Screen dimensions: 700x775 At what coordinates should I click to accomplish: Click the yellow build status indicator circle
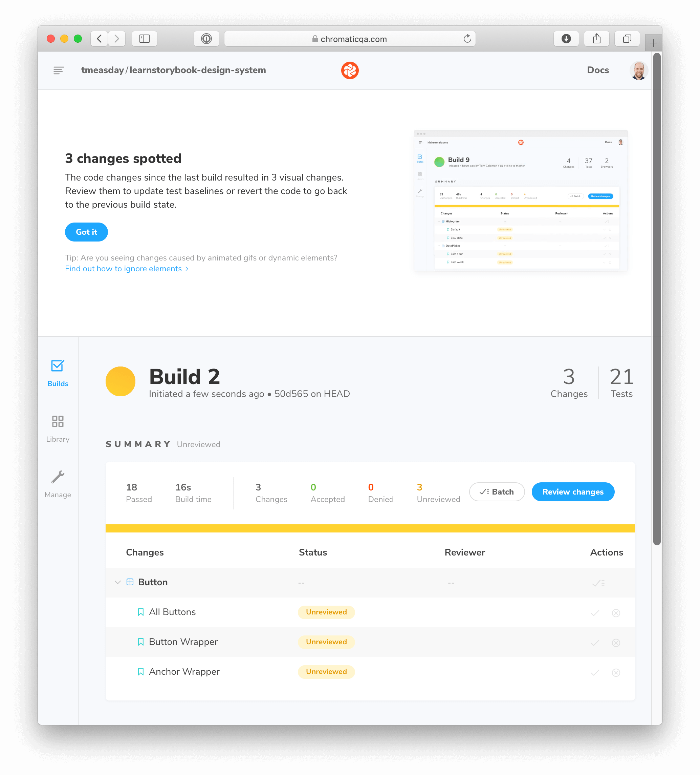click(x=122, y=381)
